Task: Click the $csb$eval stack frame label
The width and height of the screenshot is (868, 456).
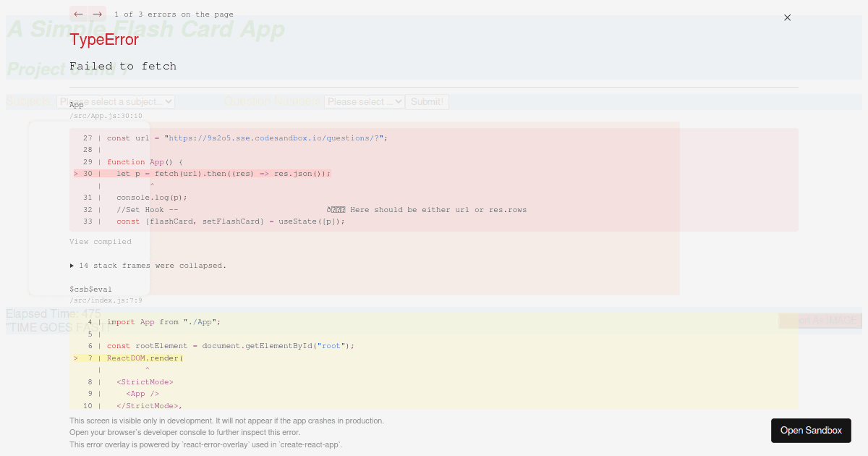Action: [90, 289]
